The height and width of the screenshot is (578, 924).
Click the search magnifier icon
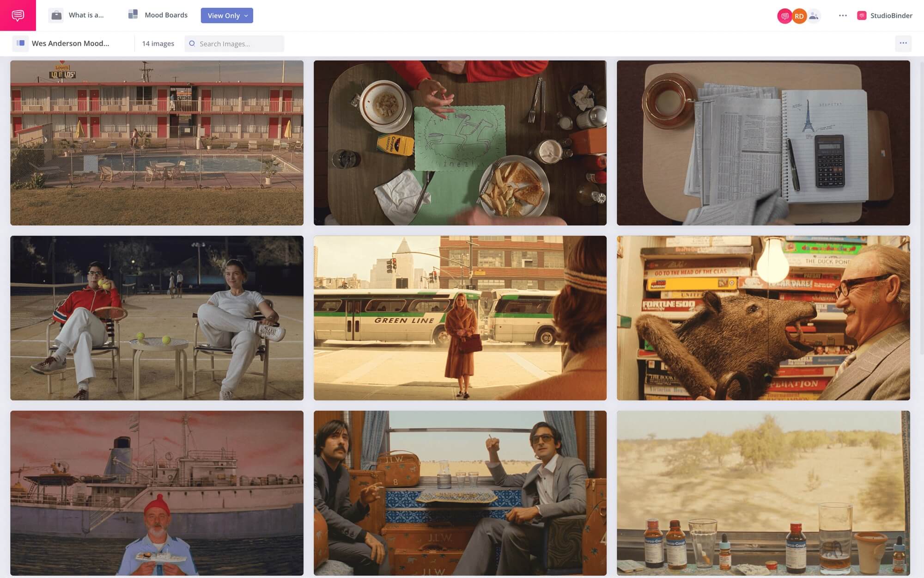[192, 43]
